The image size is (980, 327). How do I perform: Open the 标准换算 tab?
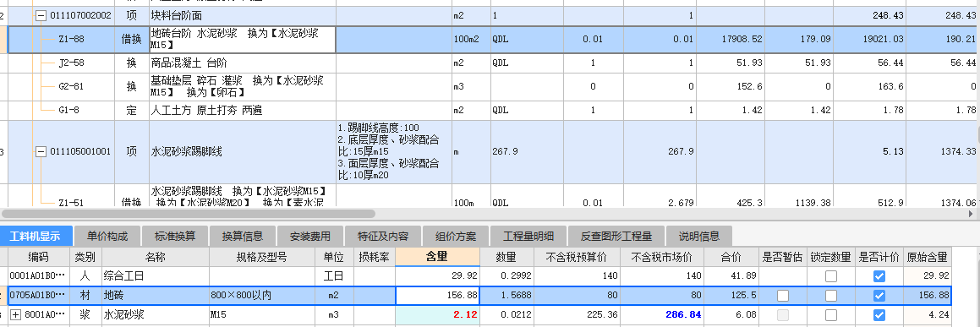pos(176,237)
